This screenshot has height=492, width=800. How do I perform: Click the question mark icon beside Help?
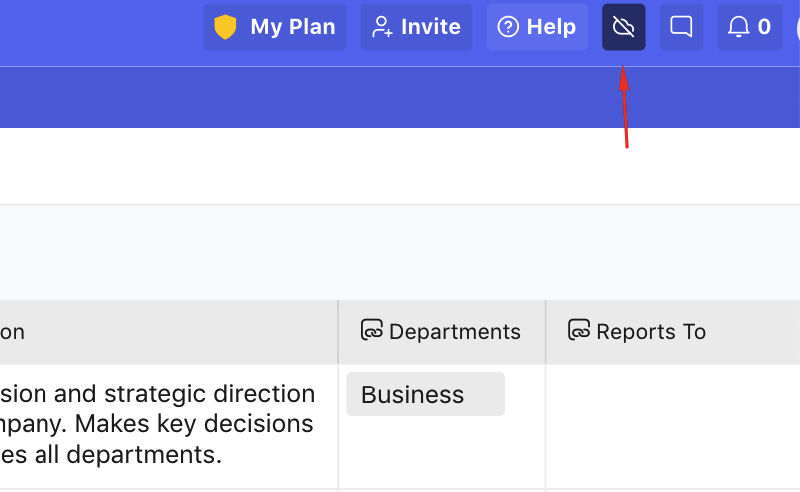tap(508, 27)
